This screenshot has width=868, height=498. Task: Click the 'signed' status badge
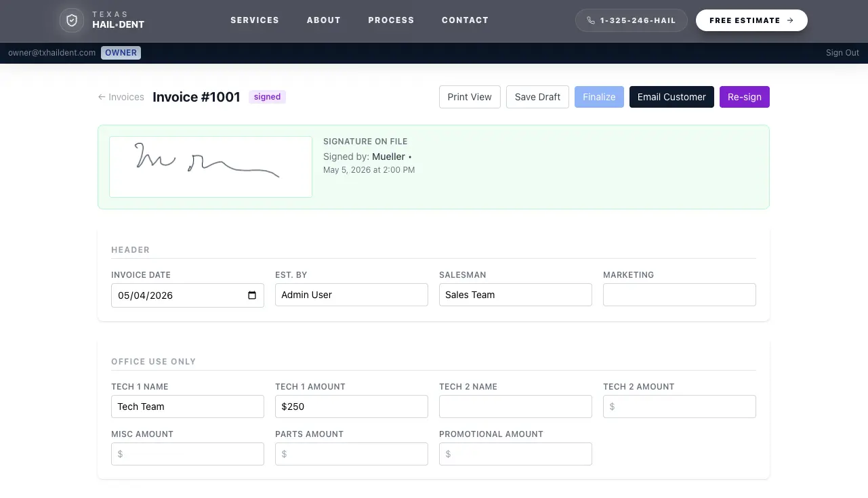tap(267, 97)
